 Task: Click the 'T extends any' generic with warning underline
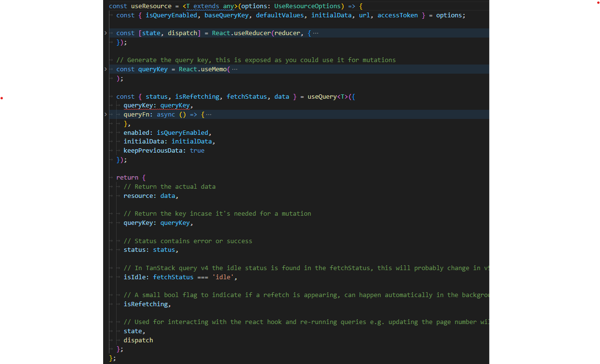tap(210, 6)
